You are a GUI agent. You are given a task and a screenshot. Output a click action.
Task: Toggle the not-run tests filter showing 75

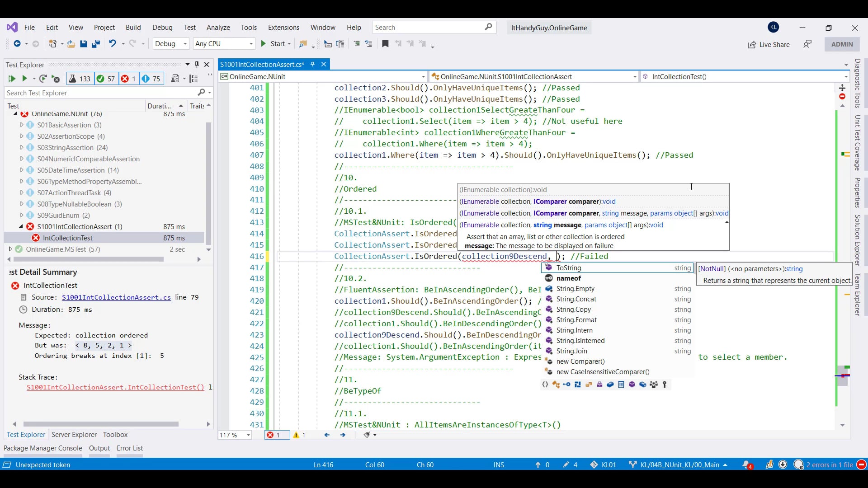pyautogui.click(x=151, y=79)
